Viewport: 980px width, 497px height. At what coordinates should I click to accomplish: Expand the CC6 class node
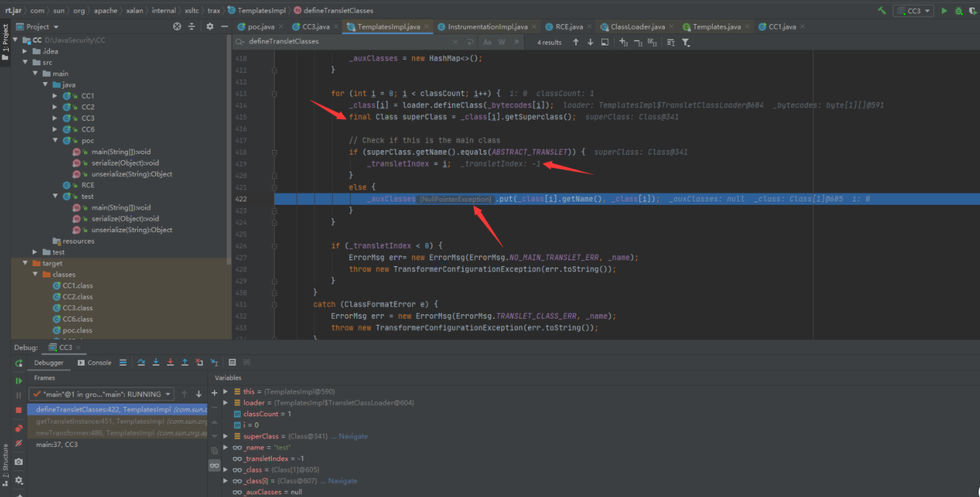pyautogui.click(x=55, y=129)
